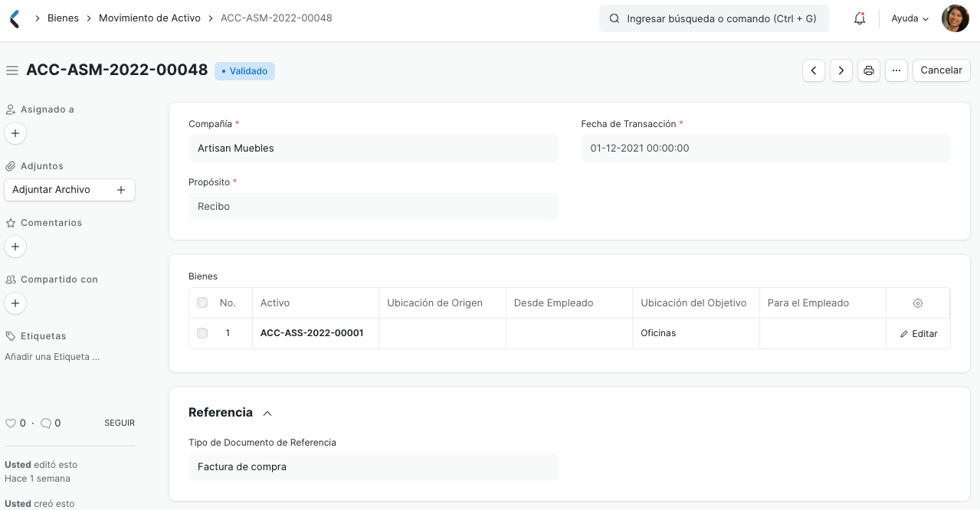Check the row 1 checkbox in Bienes
Screen dimensions: 980x510
(202, 333)
